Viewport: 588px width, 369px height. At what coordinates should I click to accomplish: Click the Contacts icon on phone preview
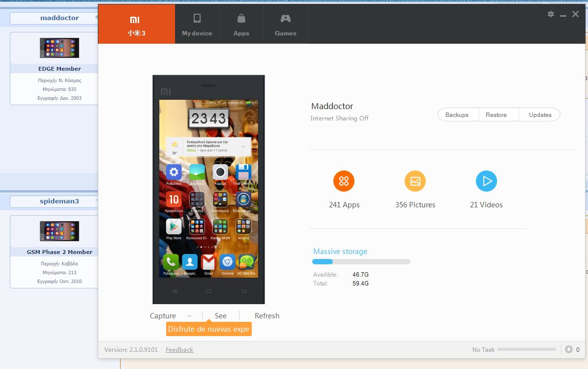[x=190, y=262]
